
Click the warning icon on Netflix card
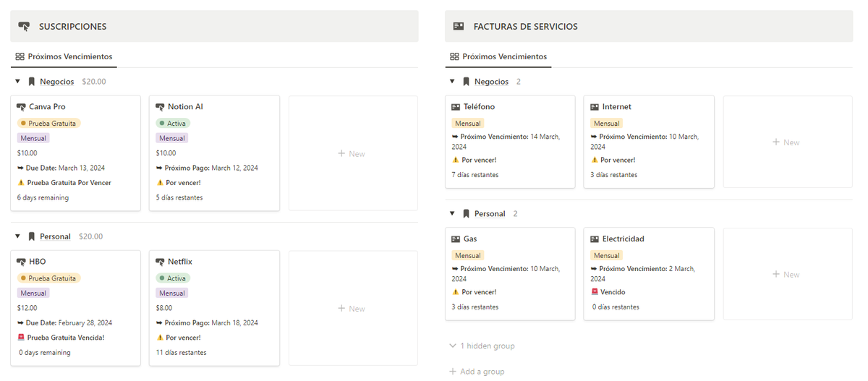click(x=160, y=338)
